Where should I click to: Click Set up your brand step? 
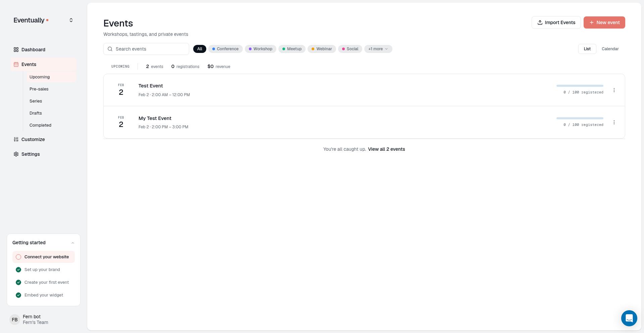(x=44, y=270)
